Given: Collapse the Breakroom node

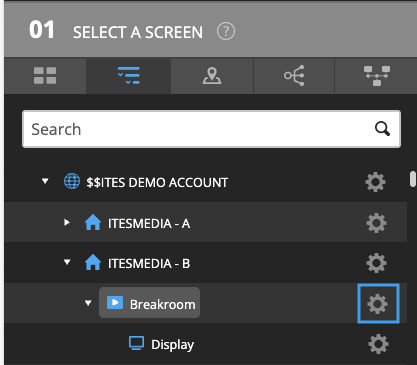Looking at the screenshot, I should 88,303.
